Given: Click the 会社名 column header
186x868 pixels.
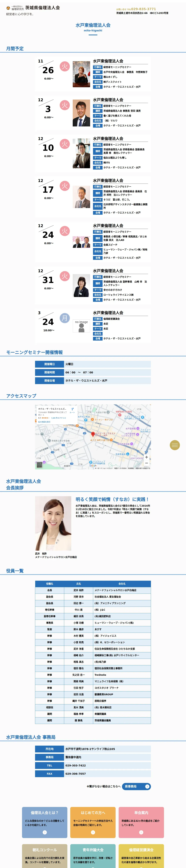Looking at the screenshot, I should 122,584.
